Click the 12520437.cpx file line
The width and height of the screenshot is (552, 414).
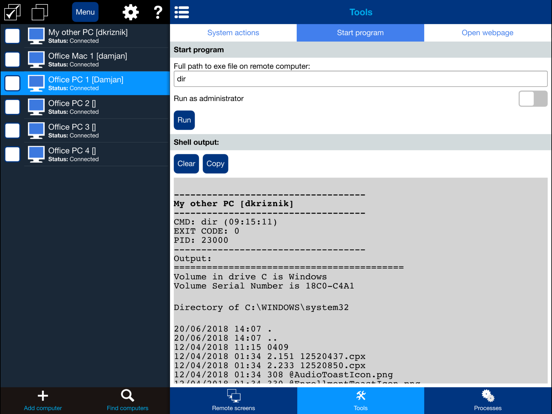pyautogui.click(x=270, y=356)
